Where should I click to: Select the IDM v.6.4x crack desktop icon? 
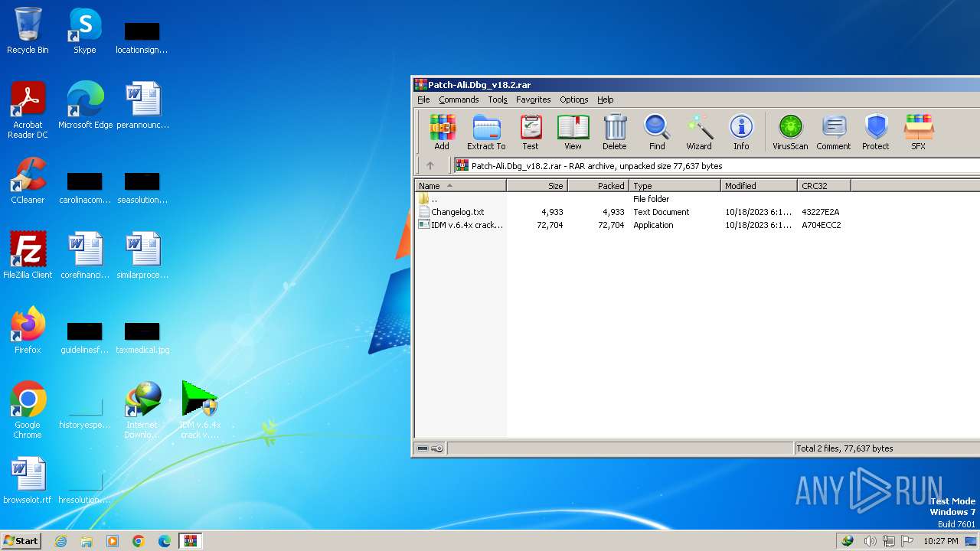click(200, 410)
